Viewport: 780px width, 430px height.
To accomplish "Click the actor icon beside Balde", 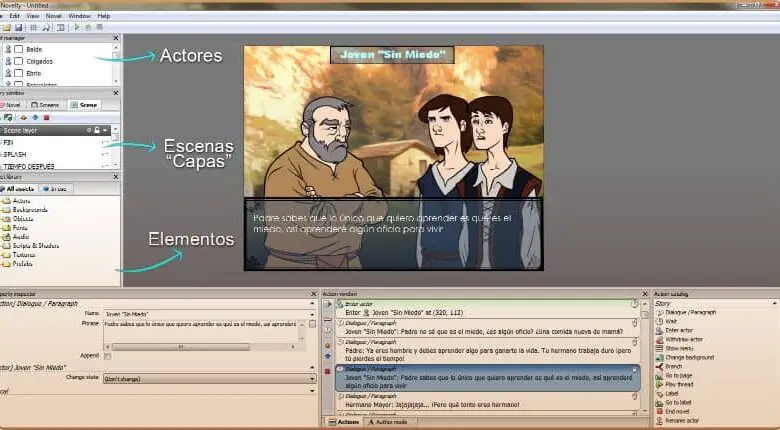I will (8, 49).
